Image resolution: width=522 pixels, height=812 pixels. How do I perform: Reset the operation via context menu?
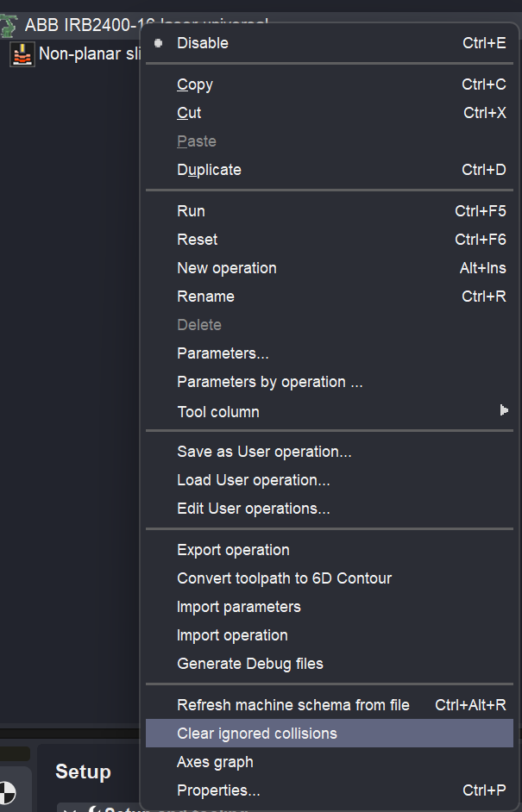pos(197,240)
